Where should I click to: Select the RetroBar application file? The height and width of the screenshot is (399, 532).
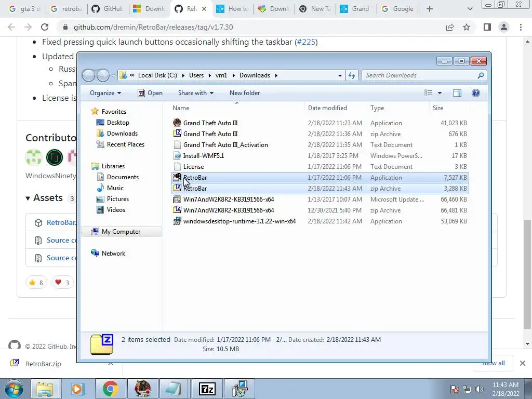tap(320, 178)
